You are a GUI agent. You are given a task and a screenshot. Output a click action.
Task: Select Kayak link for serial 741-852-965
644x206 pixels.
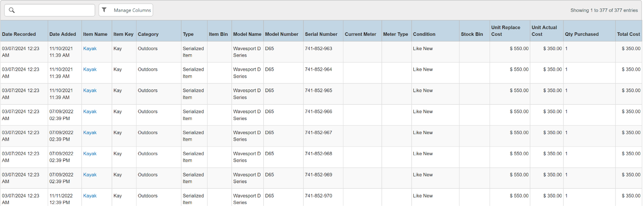coord(90,91)
